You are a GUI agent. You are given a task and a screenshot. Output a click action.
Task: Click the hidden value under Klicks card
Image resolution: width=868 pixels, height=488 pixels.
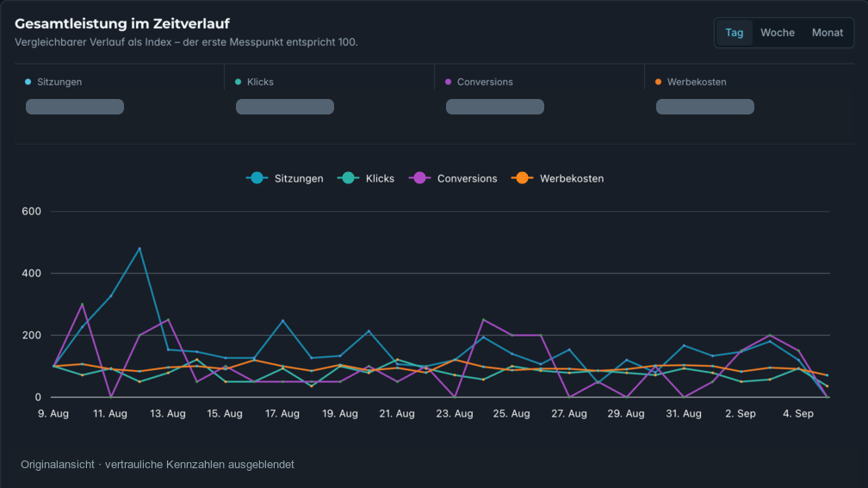(284, 107)
